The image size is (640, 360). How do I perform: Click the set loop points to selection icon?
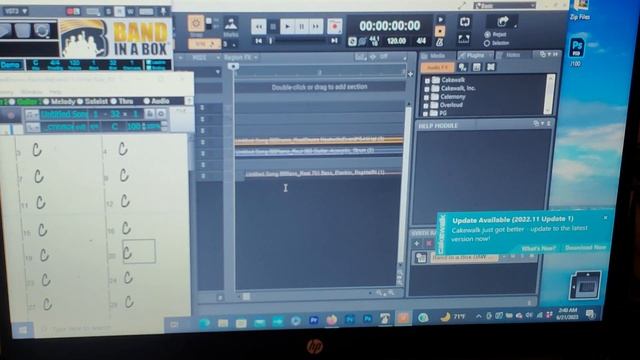464,39
